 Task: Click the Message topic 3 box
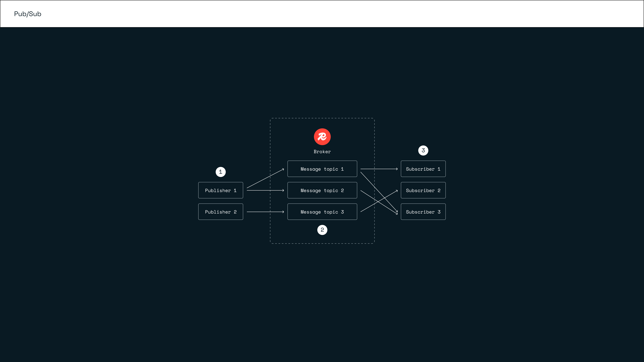[x=322, y=212]
